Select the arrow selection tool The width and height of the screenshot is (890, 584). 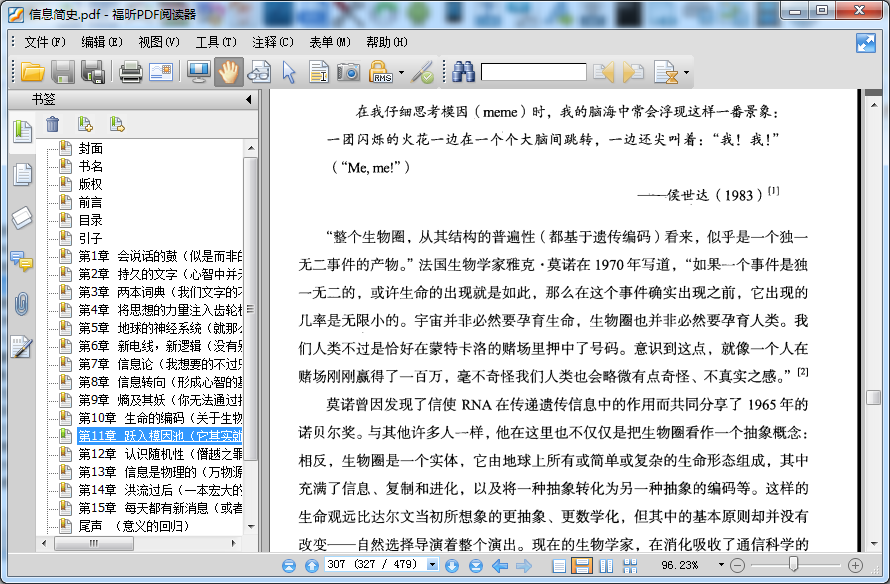pyautogui.click(x=289, y=72)
